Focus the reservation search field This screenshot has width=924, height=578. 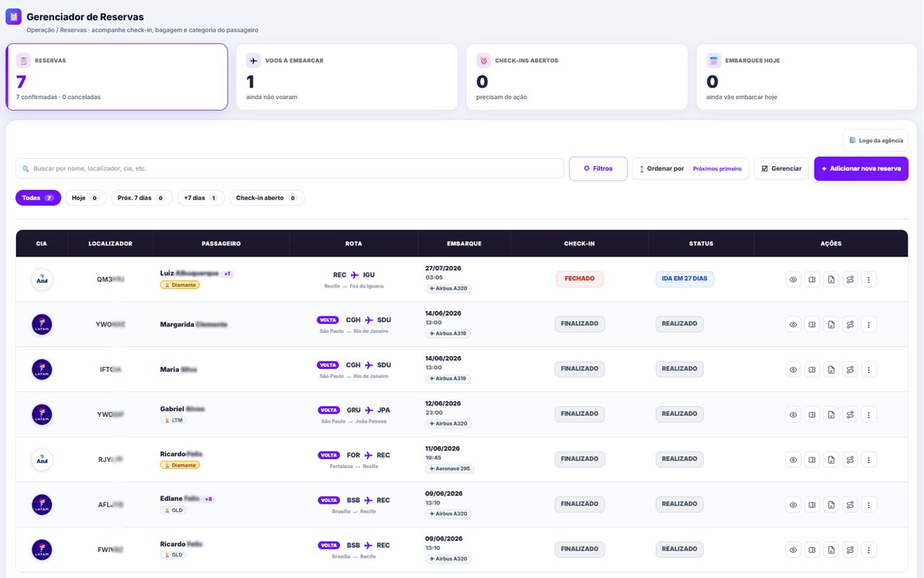pyautogui.click(x=289, y=168)
